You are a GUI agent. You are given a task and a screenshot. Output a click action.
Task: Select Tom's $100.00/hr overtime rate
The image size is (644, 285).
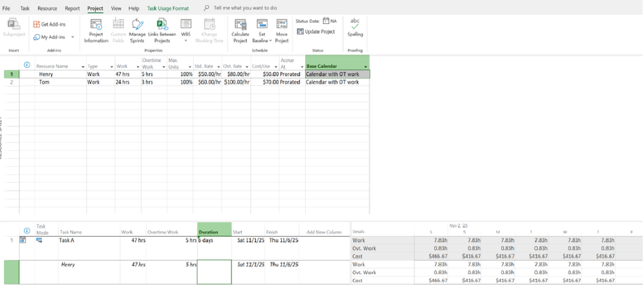tap(236, 82)
